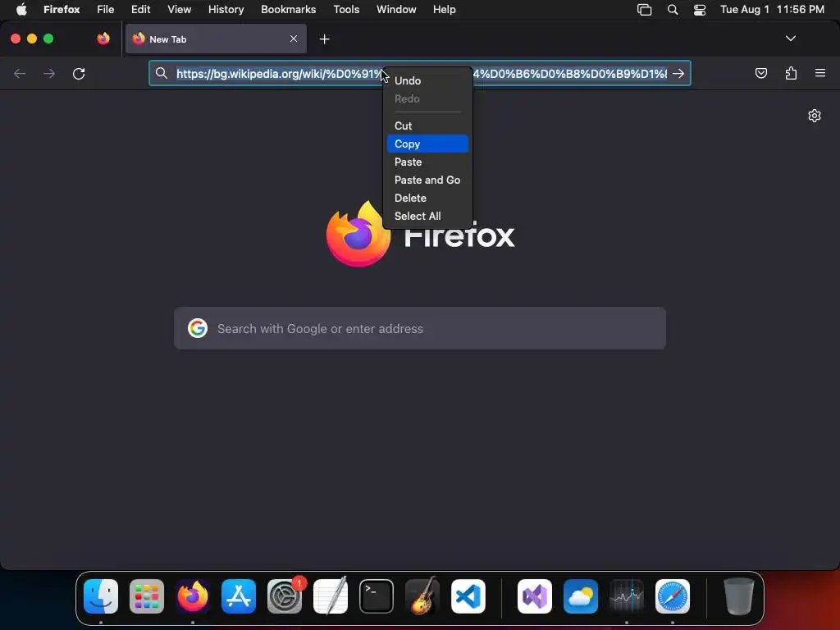Click the search magnifier in the address bar
This screenshot has width=840, height=630.
click(162, 73)
